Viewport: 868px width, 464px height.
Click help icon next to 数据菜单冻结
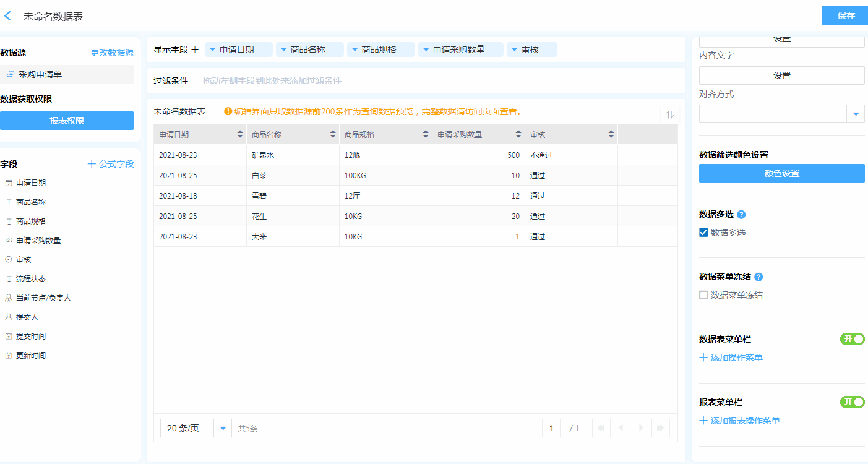coord(758,277)
